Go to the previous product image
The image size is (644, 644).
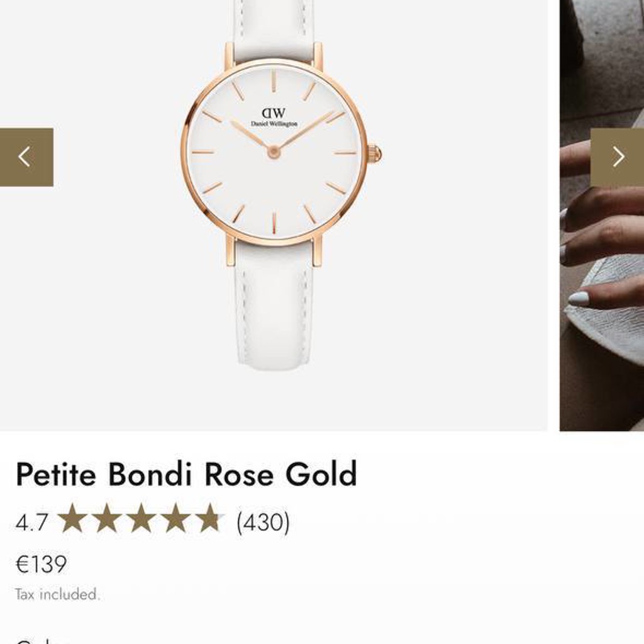pos(26,157)
